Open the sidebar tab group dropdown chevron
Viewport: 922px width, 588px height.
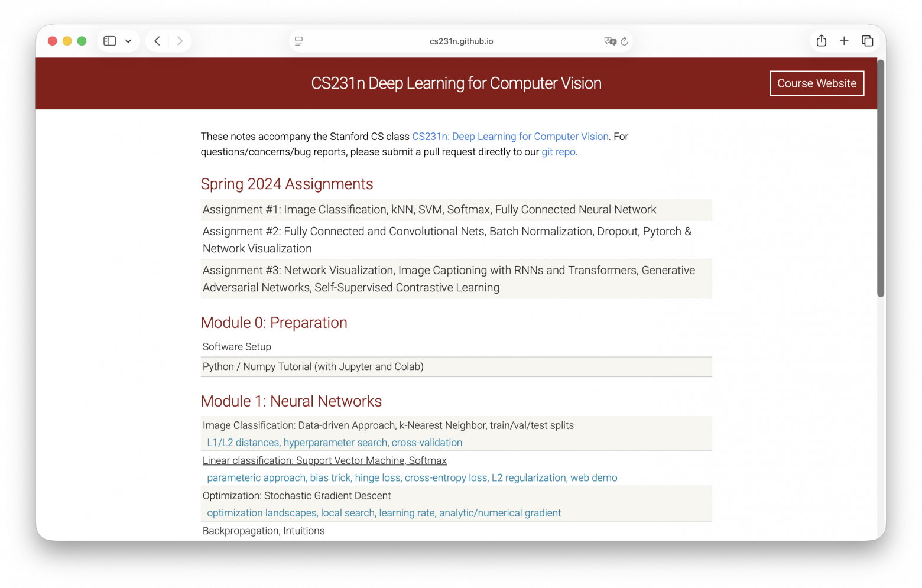[128, 41]
